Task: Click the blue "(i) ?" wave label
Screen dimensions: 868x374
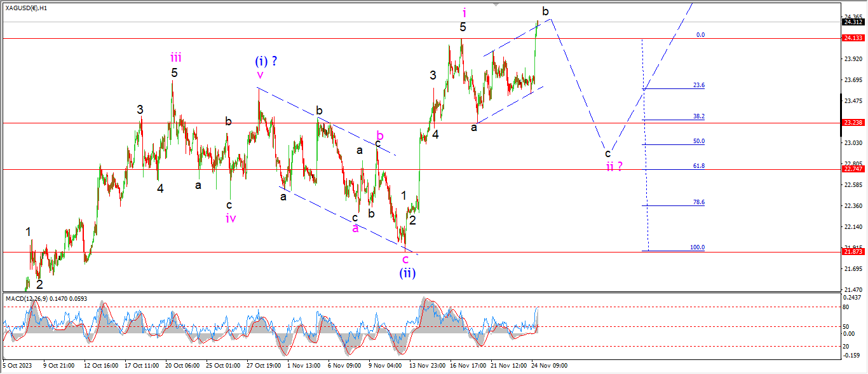Action: coord(266,62)
